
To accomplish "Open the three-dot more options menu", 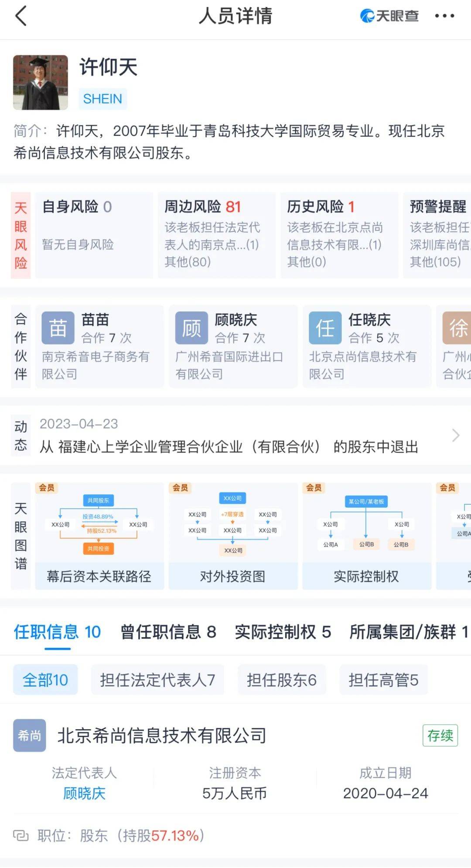I will pyautogui.click(x=444, y=16).
